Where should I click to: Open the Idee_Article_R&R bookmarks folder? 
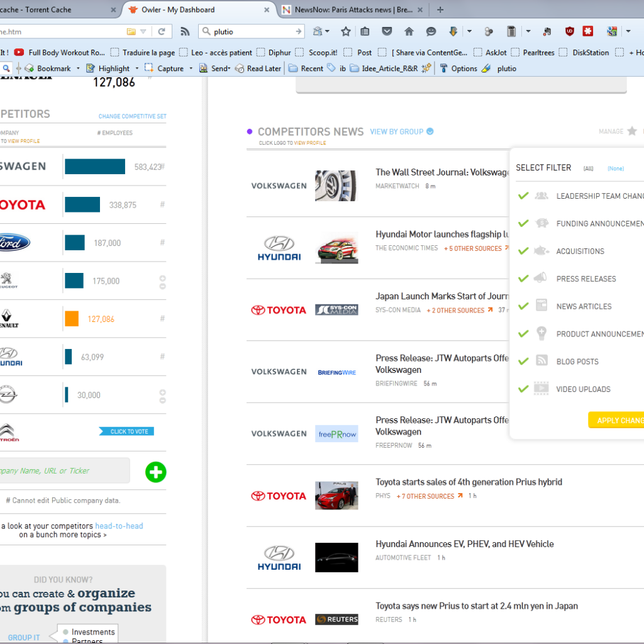pyautogui.click(x=384, y=68)
